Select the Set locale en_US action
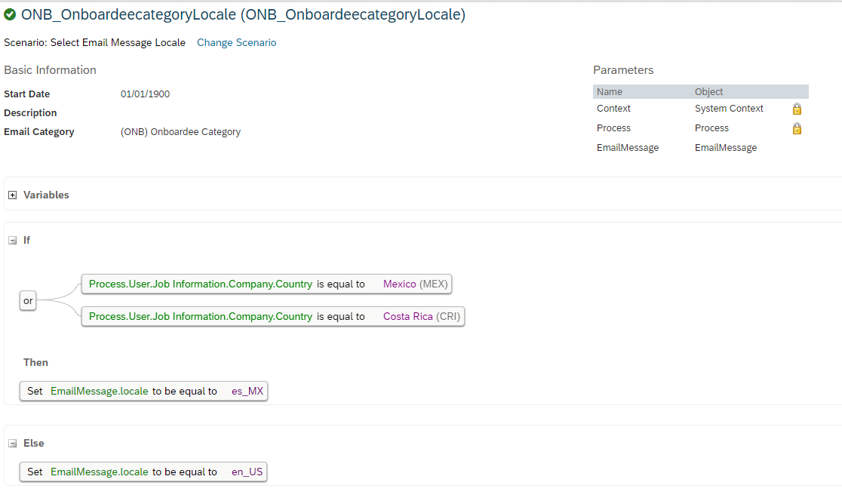This screenshot has width=842, height=504. click(x=143, y=472)
